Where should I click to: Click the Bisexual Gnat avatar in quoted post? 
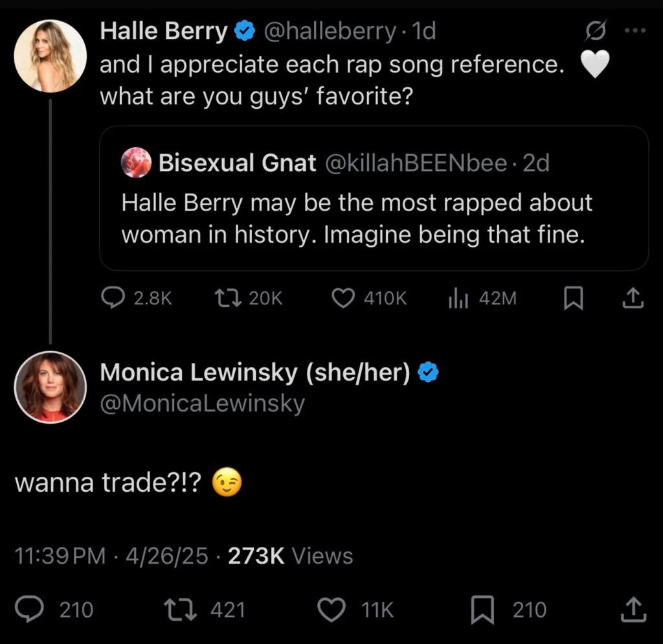(136, 163)
